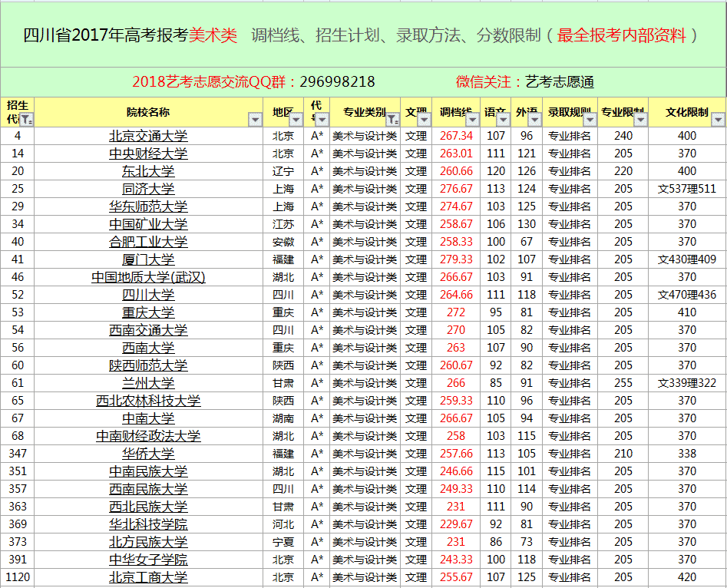This screenshot has height=588, width=727.
Task: Select the 文化限制 cell 338
Action: click(686, 454)
